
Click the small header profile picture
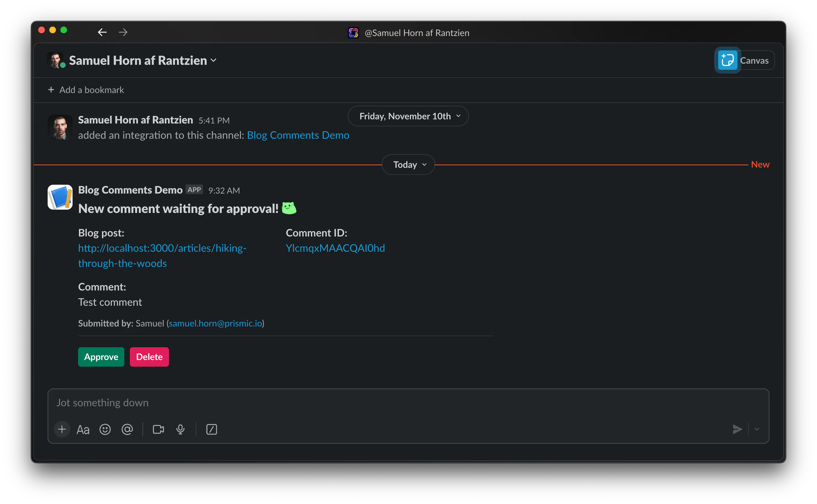(x=55, y=60)
